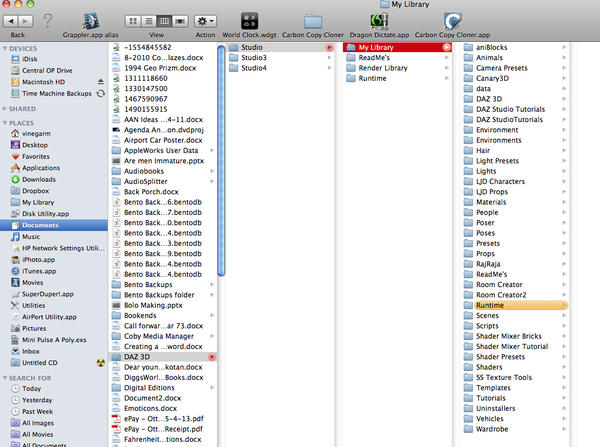Viewport: 600px width, 447px height.
Task: Expand Bento Backups folder arrow
Action: click(212, 285)
